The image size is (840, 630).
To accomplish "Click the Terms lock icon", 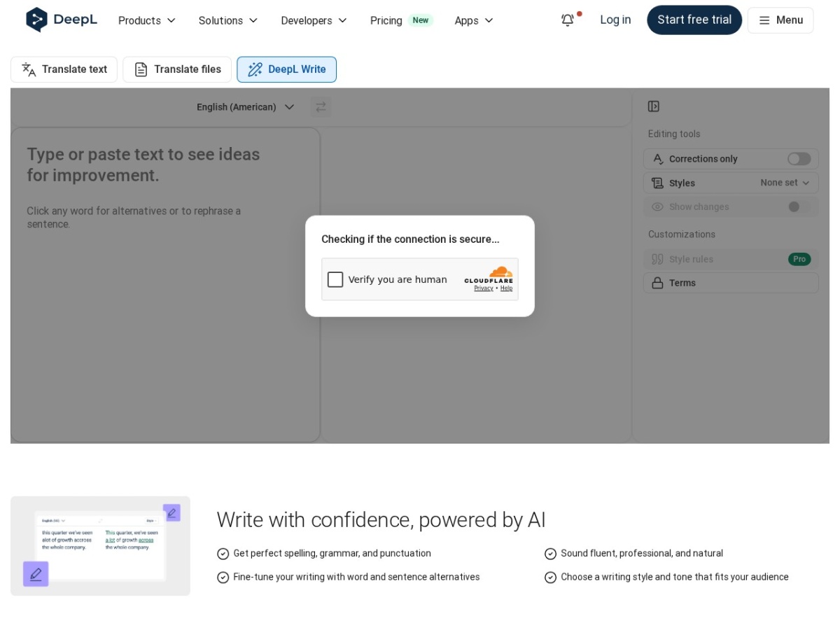I will (x=657, y=283).
